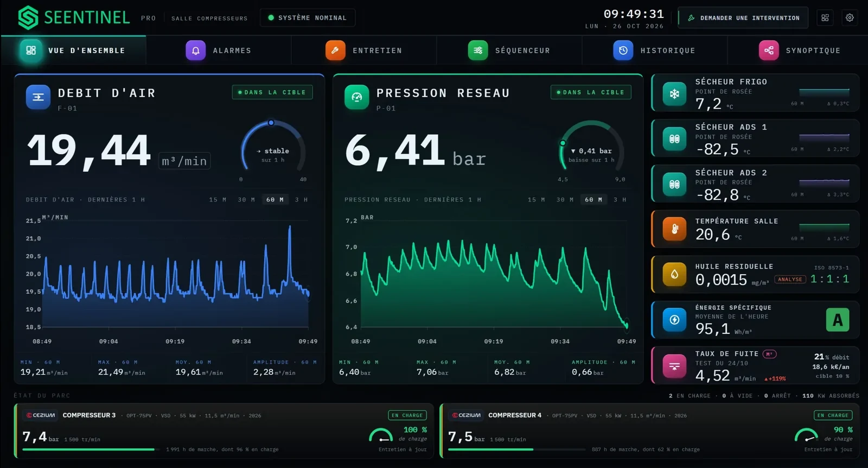Click the Huile Résiduelle droplet icon
The height and width of the screenshot is (468, 868).
[x=674, y=275]
